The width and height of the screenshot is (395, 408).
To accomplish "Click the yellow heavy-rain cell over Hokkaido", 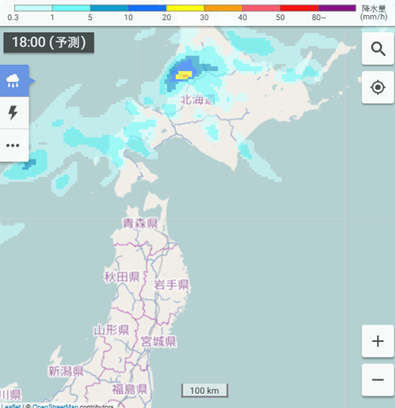I will (184, 75).
